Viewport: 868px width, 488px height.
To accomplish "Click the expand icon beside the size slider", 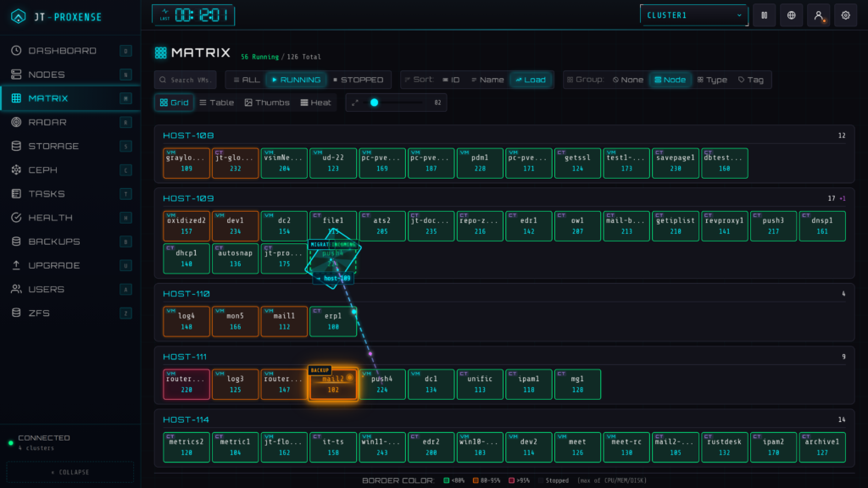I will (x=355, y=103).
